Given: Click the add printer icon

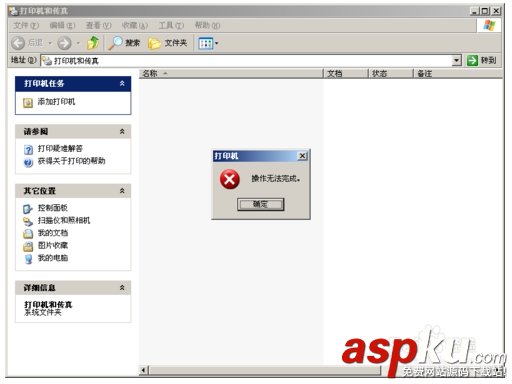Looking at the screenshot, I should (28, 103).
